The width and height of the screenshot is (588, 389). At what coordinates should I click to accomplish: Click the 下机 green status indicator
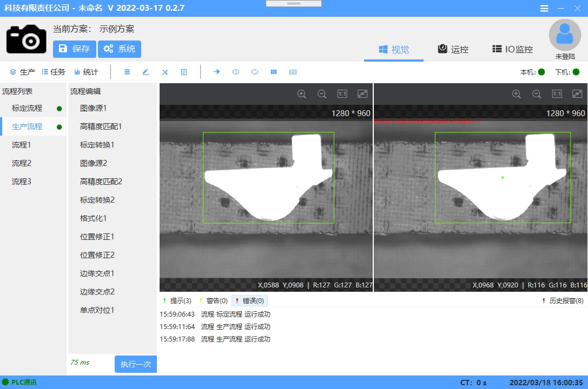[x=576, y=72]
